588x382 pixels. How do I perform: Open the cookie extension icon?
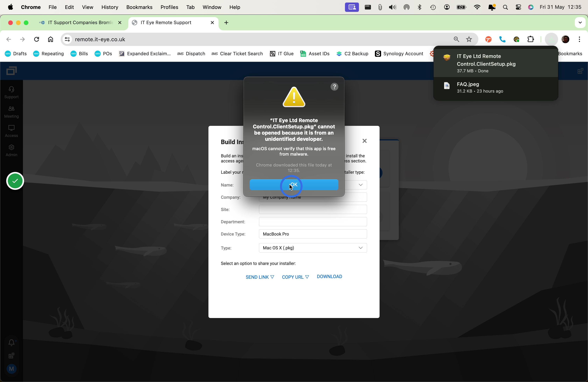[516, 39]
